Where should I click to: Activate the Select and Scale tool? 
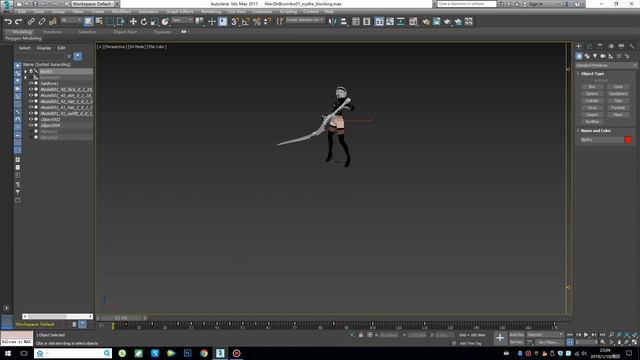[x=154, y=22]
